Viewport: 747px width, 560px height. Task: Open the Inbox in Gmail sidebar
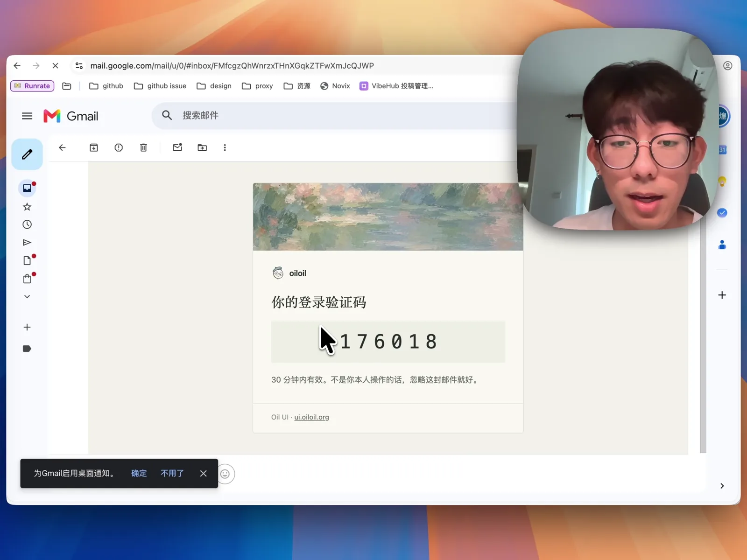(27, 188)
